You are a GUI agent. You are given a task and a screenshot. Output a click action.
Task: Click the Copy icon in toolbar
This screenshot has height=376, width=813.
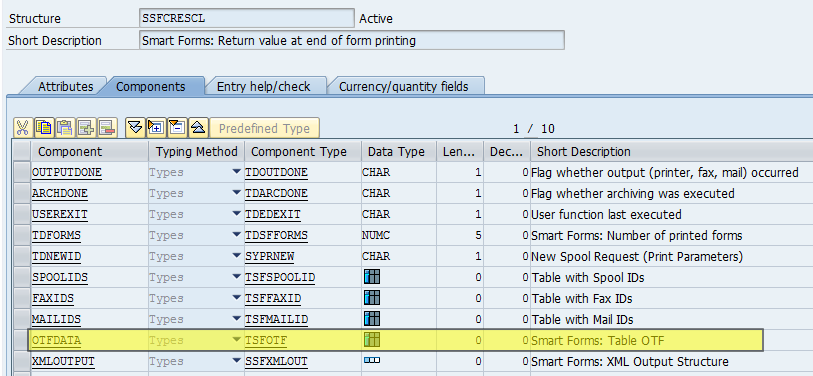pyautogui.click(x=44, y=128)
